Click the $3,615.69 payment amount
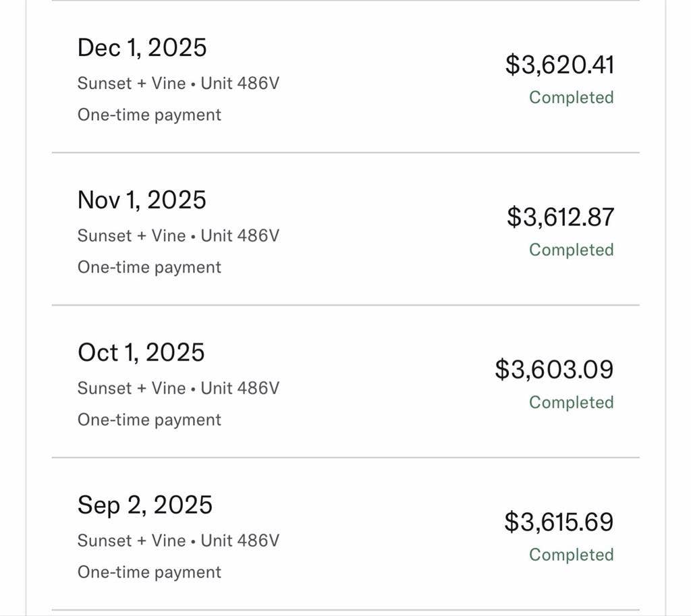Viewport: 691px width, 616px height. [559, 522]
